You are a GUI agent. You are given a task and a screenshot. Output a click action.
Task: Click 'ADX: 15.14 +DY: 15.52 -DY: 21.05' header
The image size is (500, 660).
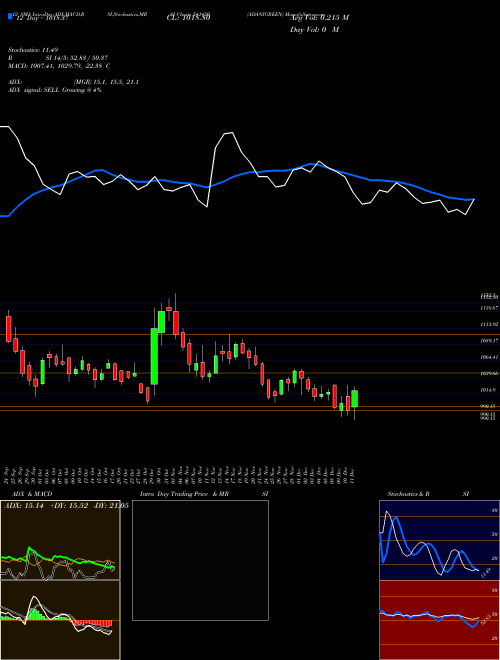pyautogui.click(x=66, y=506)
